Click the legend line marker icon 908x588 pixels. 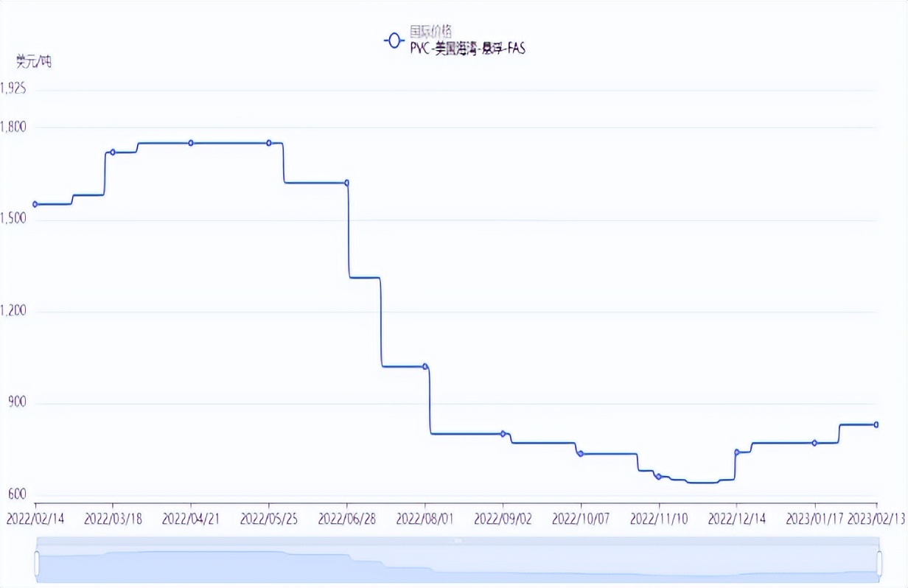(394, 41)
